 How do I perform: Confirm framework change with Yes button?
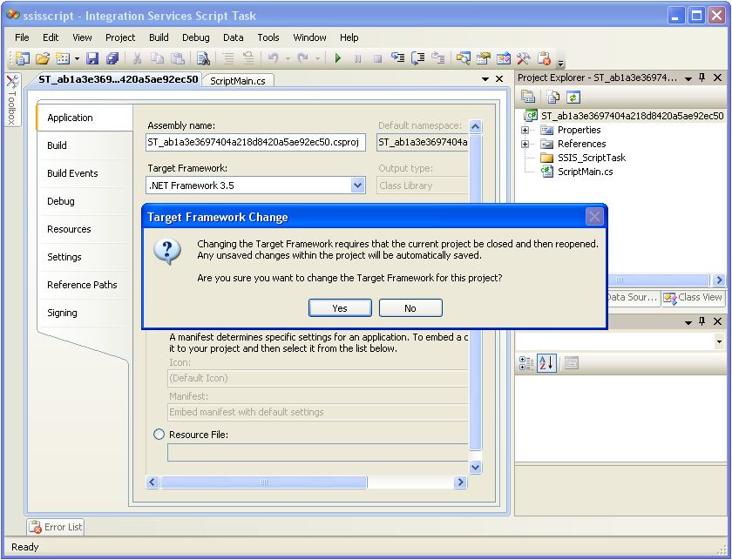point(340,308)
